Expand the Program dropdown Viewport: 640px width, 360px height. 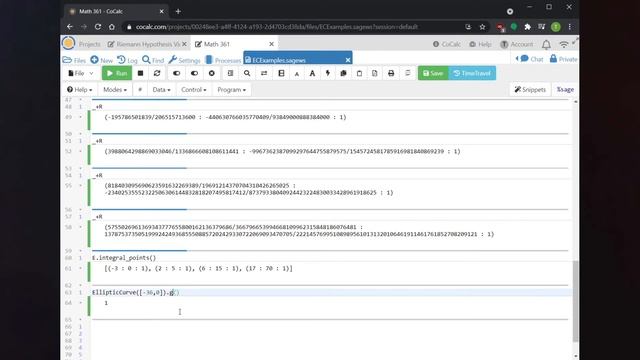232,90
